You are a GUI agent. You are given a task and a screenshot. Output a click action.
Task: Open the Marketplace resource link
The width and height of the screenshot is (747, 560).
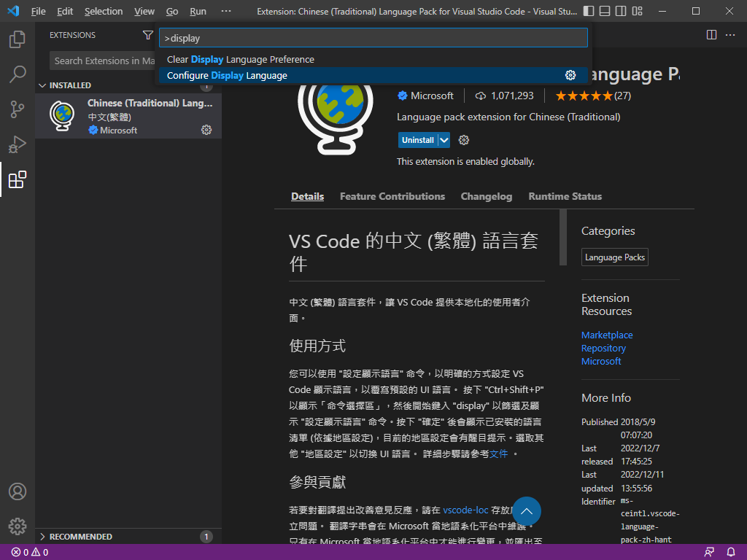pos(607,335)
